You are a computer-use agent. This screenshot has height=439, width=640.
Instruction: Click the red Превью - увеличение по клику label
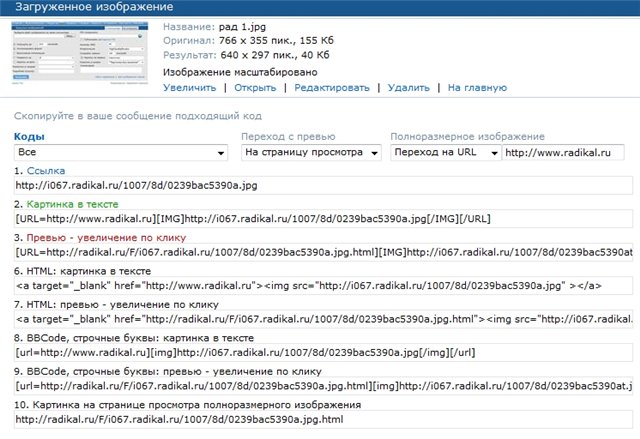point(106,238)
